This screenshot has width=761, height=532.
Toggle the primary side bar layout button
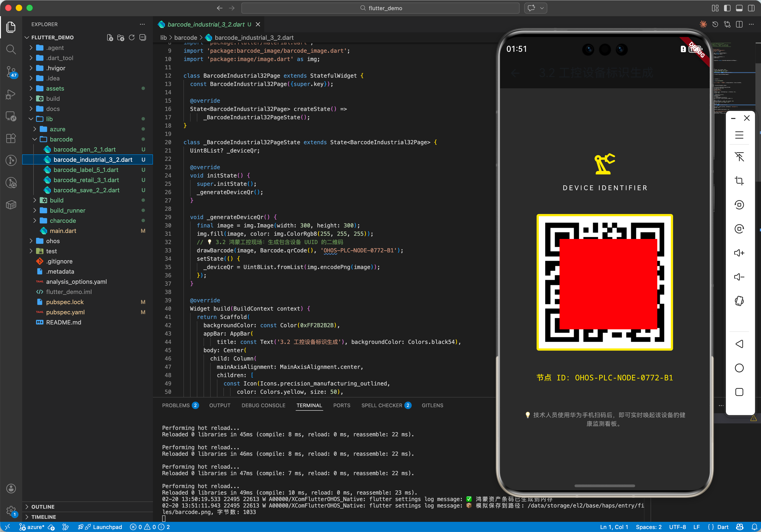pos(727,8)
